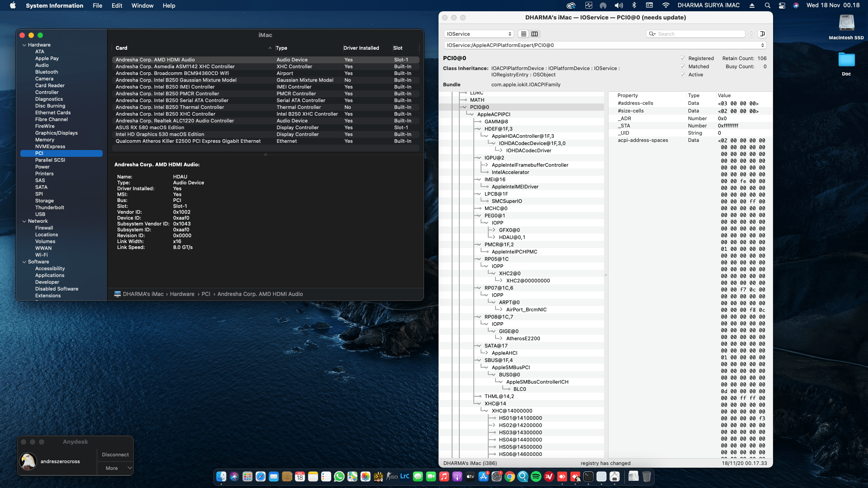
Task: Switch IORegistryExplorer to list view
Action: (524, 34)
